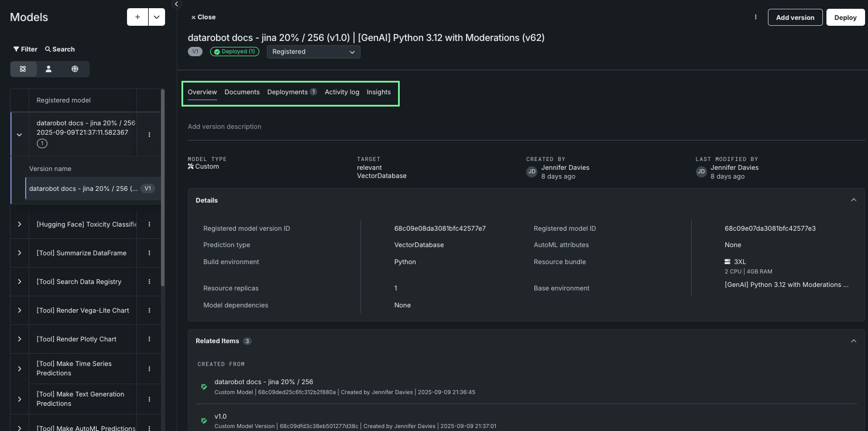Open kebab menu for Summarize DataFrame tool
This screenshot has height=431, width=868.
(x=149, y=253)
